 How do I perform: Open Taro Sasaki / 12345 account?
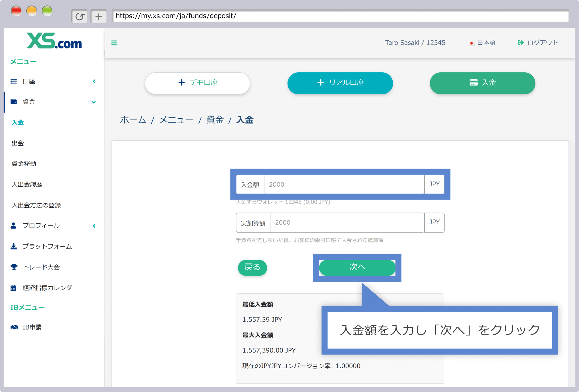pyautogui.click(x=415, y=43)
